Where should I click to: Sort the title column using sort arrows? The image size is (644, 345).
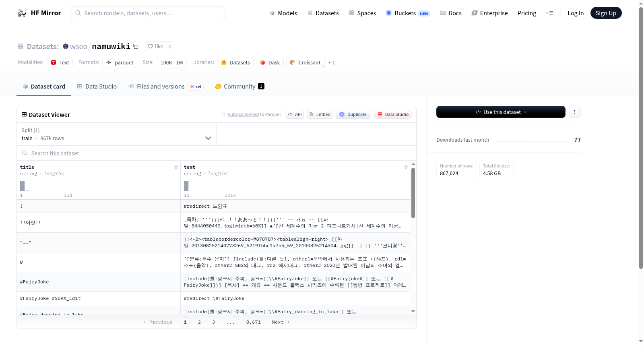176,167
